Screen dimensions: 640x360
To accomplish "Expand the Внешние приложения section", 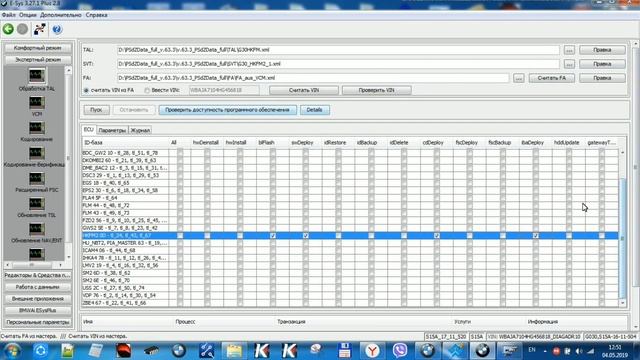I will (38, 299).
